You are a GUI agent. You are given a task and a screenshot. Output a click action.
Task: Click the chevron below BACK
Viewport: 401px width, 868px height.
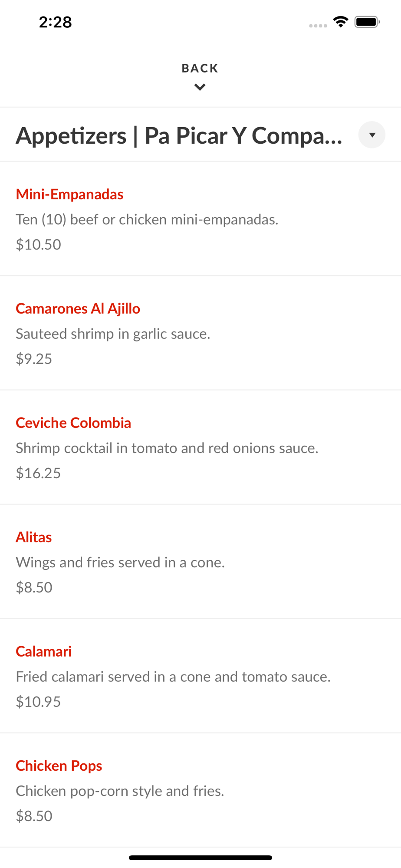pyautogui.click(x=200, y=87)
